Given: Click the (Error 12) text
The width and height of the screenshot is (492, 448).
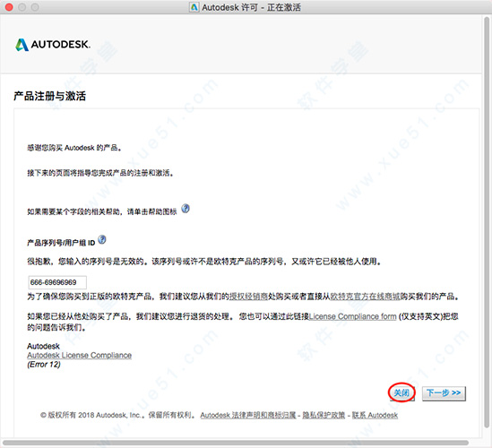Looking at the screenshot, I should coord(44,365).
